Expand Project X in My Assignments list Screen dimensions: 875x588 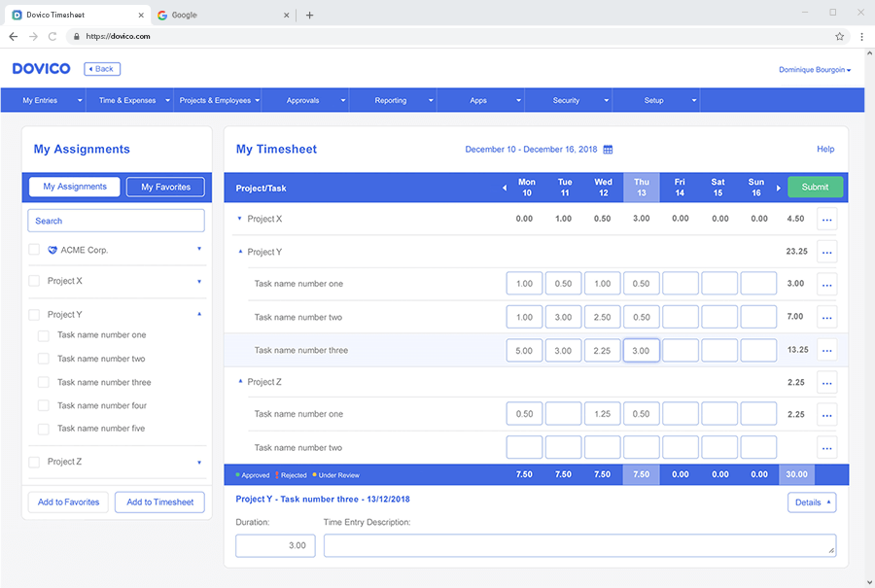coord(199,282)
